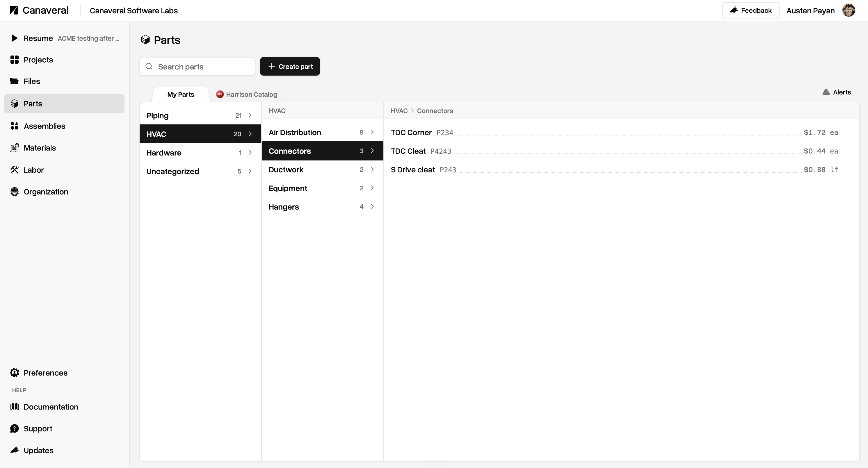Click the Files folder icon
868x468 pixels.
14,81
